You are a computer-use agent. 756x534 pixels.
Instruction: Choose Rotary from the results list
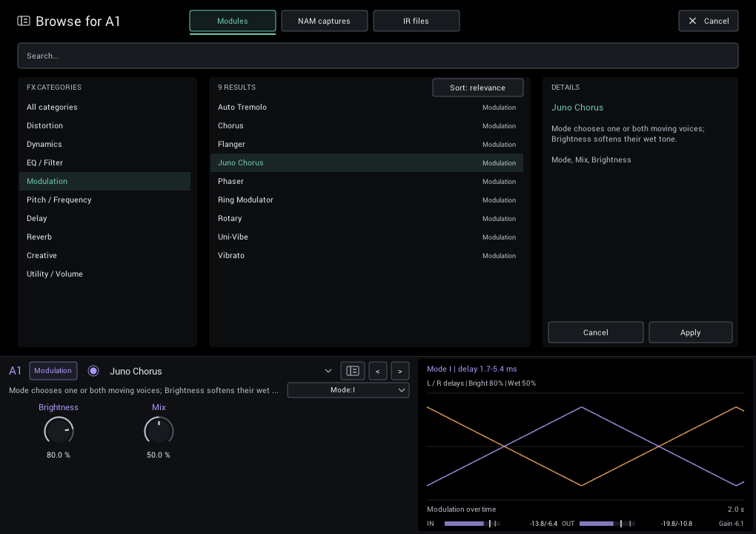point(366,218)
